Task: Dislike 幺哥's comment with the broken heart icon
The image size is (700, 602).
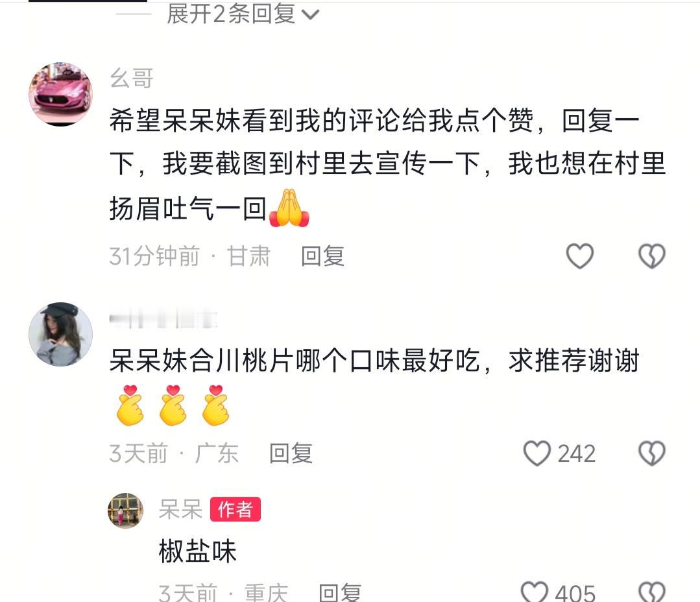Action: tap(652, 256)
